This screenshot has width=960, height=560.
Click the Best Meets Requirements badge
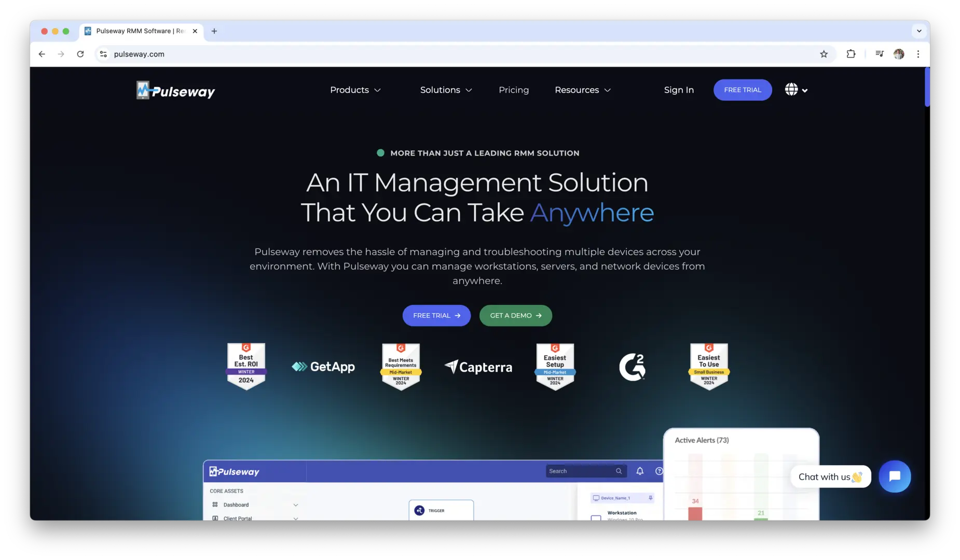[401, 366]
